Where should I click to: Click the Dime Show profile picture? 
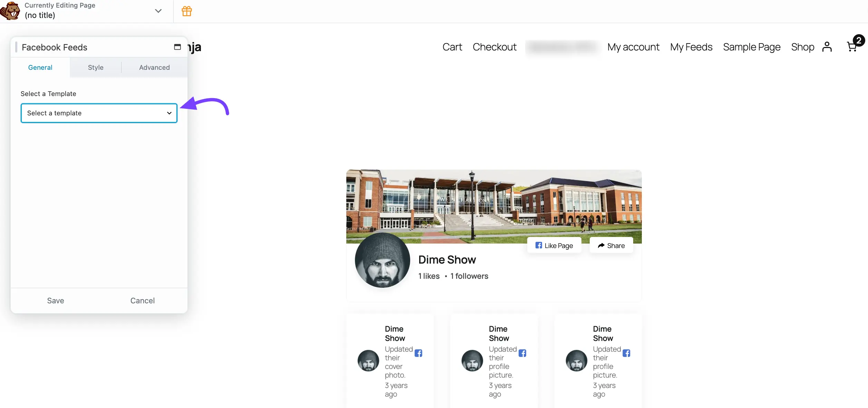(x=383, y=260)
